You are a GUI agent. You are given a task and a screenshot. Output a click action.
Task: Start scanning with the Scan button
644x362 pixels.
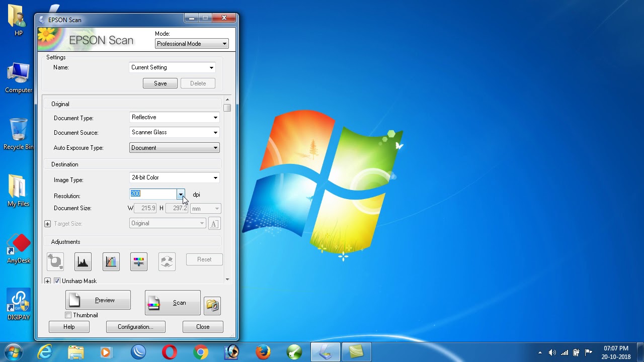(173, 303)
